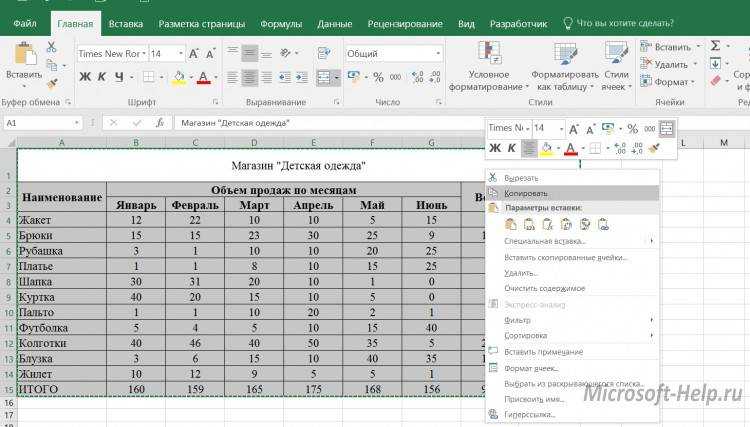
Task: Toggle middle vertical alignment in the ribbon
Action: coord(249,54)
